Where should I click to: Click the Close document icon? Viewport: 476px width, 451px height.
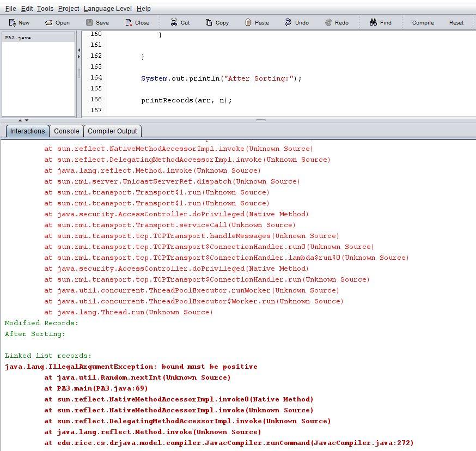click(129, 22)
